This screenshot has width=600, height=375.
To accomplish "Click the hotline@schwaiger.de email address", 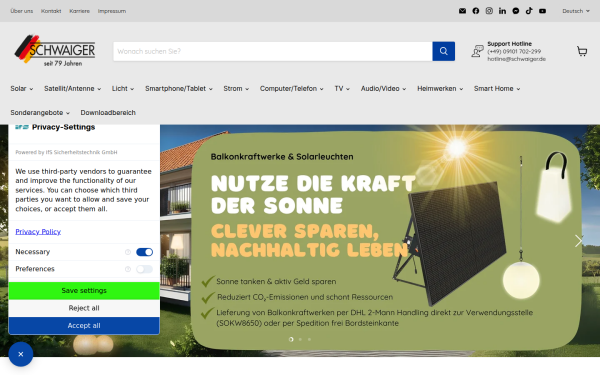I will click(x=516, y=59).
